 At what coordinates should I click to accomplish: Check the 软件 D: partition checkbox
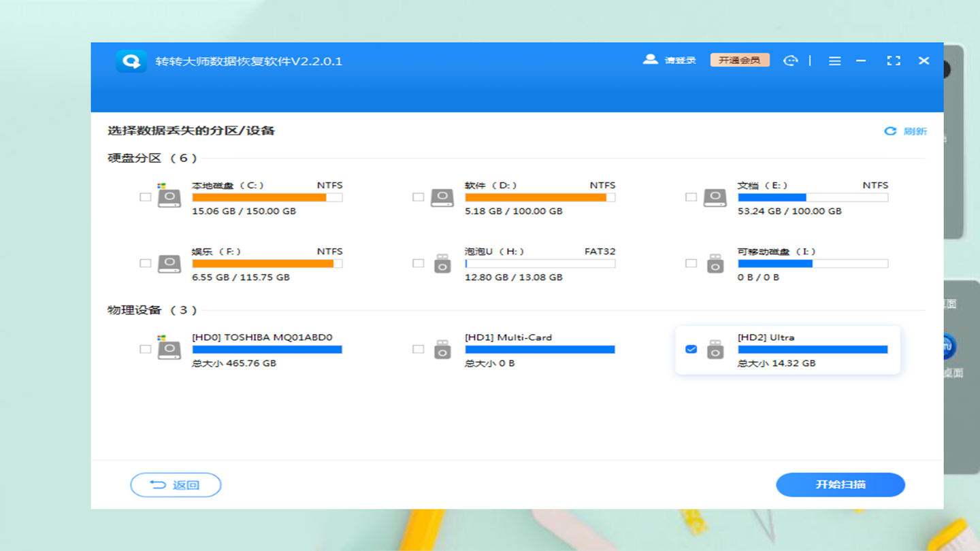tap(418, 197)
